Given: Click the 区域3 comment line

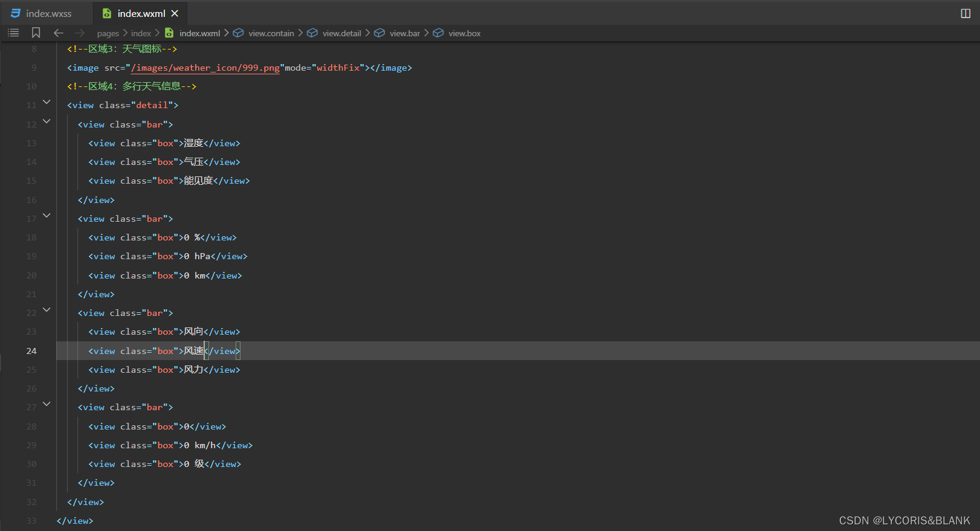Looking at the screenshot, I should (x=122, y=49).
